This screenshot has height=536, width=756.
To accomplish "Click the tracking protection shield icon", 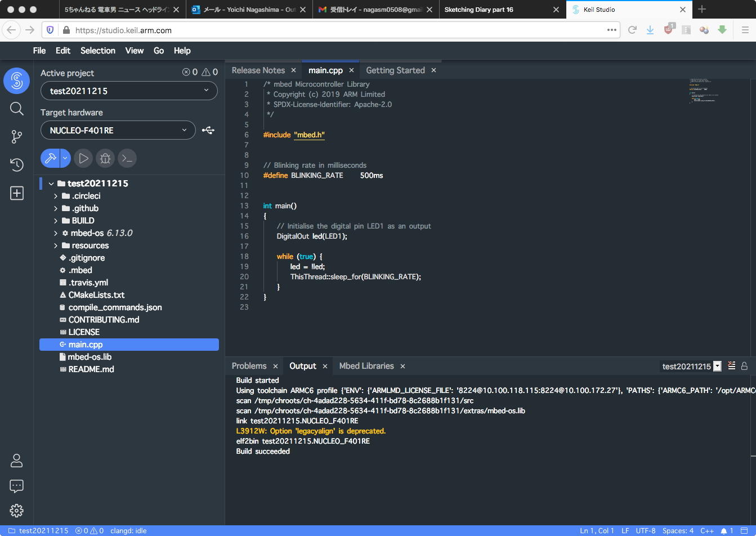I will pyautogui.click(x=50, y=30).
